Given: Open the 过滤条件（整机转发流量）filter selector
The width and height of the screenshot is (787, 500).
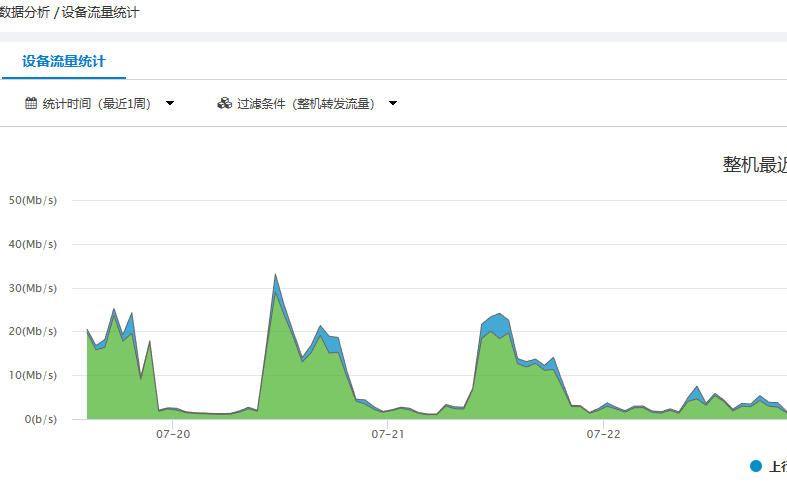Looking at the screenshot, I should (x=305, y=103).
